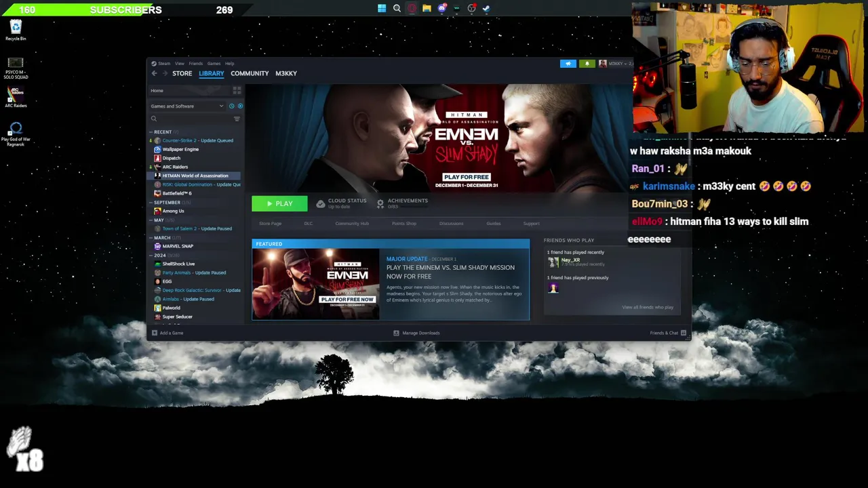Open the DLC link
The height and width of the screenshot is (488, 868).
309,224
